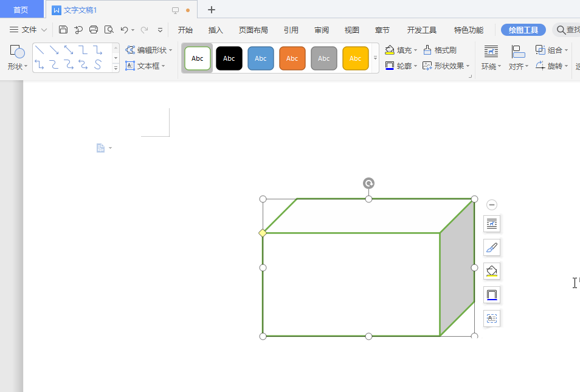Click the export to PDF icon
The width and height of the screenshot is (580, 392).
click(x=78, y=30)
